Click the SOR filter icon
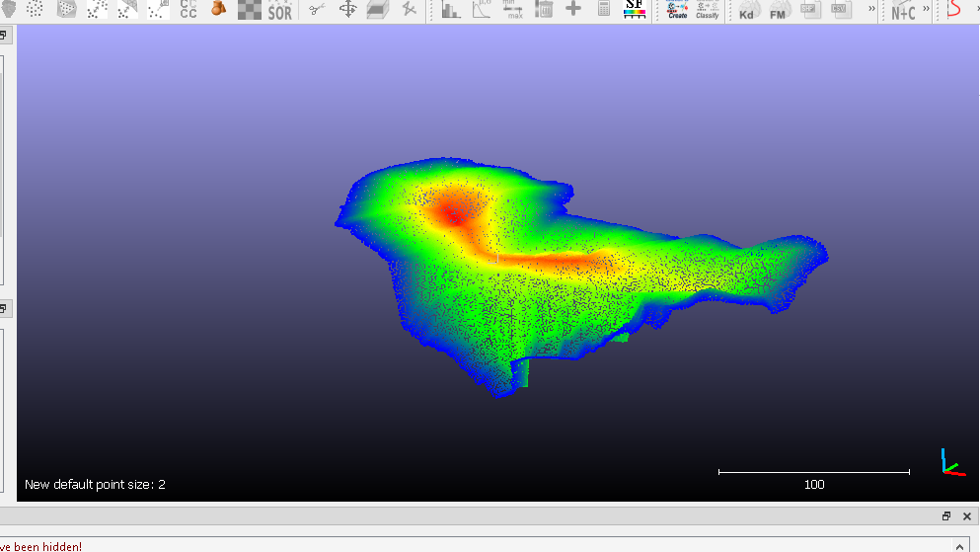Viewport: 980px width, 552px height. coord(280,10)
